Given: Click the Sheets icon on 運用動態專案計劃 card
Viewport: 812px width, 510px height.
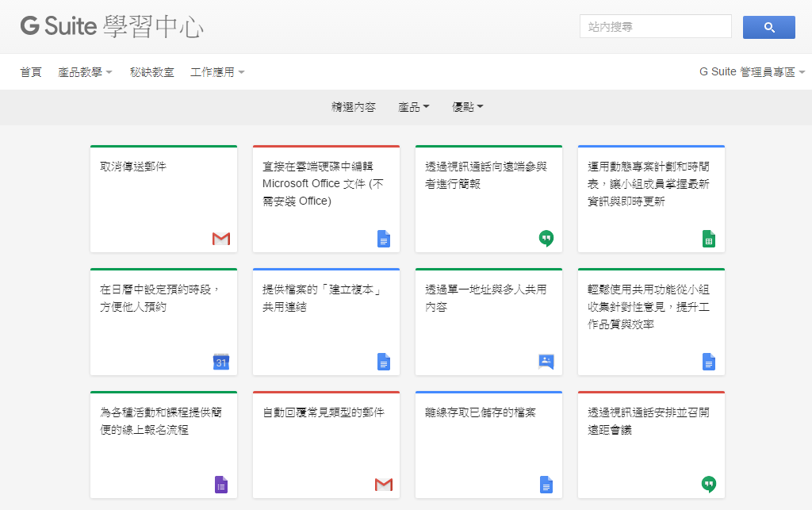Looking at the screenshot, I should click(x=709, y=238).
